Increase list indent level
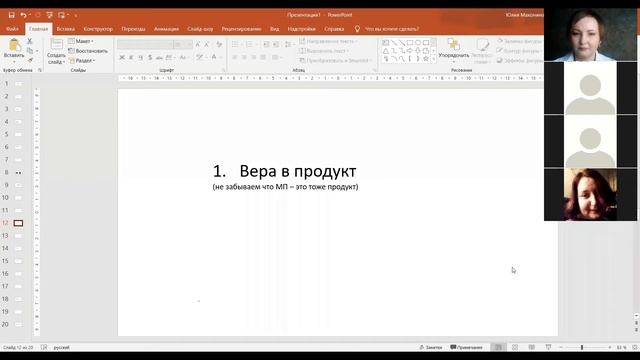The width and height of the screenshot is (640, 360). click(276, 44)
